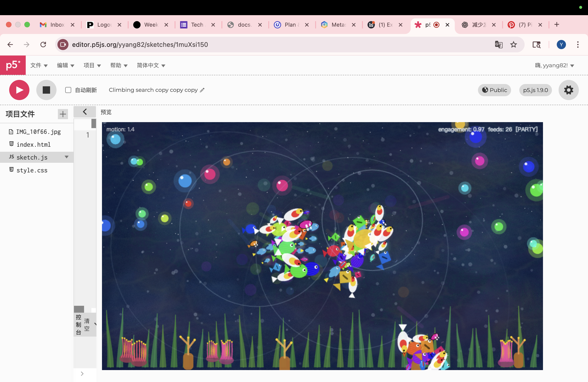The image size is (588, 382).
Task: Click the Google Translate icon in address bar
Action: coord(499,45)
